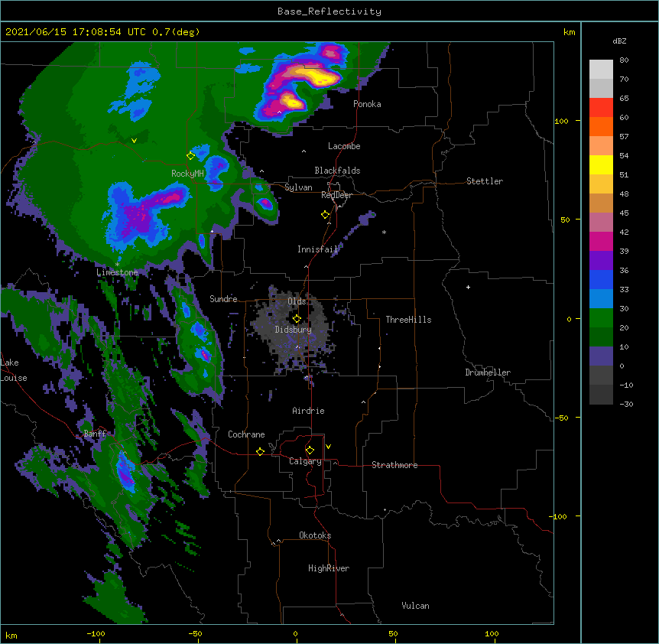Select the orange legend swatch between 60 and 57
This screenshot has width=659, height=644.
pyautogui.click(x=601, y=127)
